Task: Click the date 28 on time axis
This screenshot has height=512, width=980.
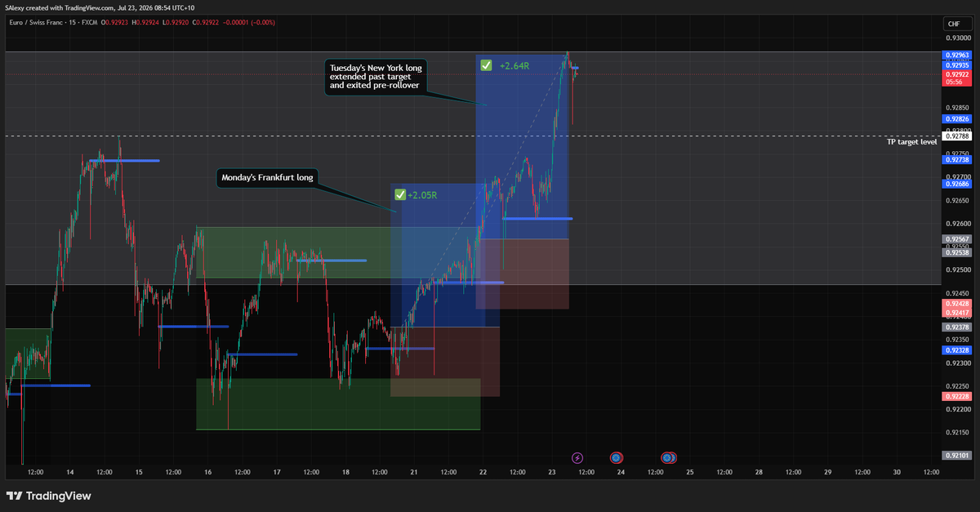Action: point(759,472)
